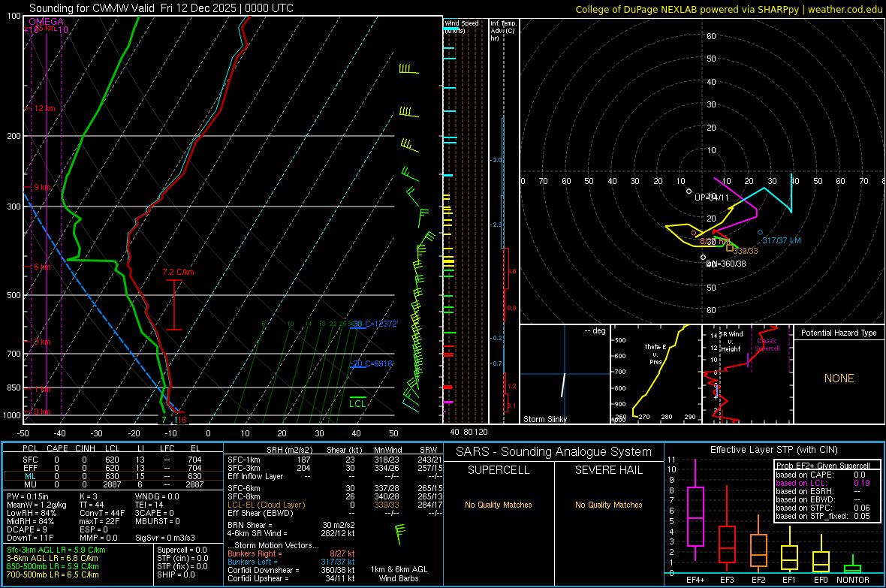886x588 pixels.
Task: Click the blue 'Bunkers Left' storm motion
Action: pos(291,562)
